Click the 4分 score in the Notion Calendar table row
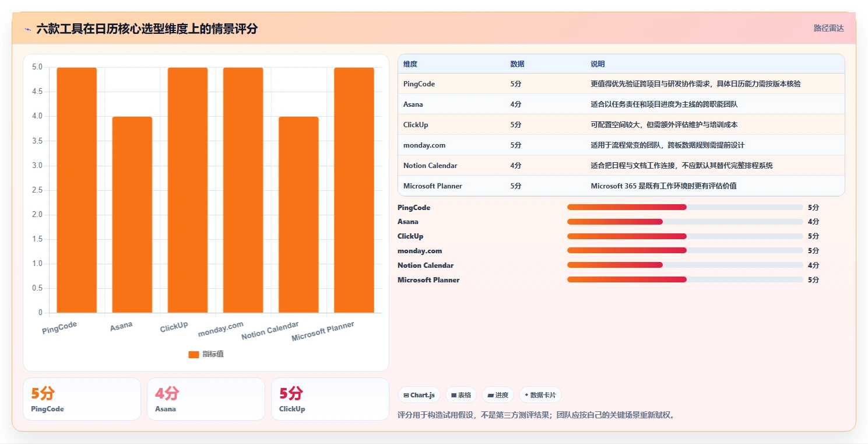This screenshot has width=868, height=444. click(x=516, y=166)
